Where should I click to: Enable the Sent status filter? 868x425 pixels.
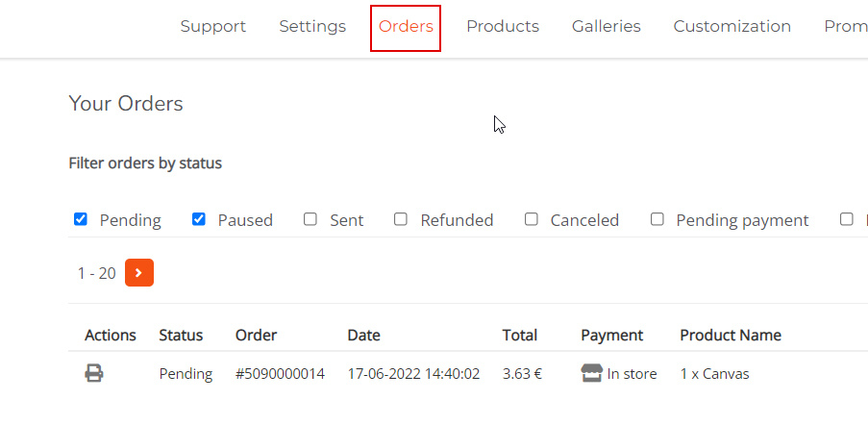pos(310,219)
